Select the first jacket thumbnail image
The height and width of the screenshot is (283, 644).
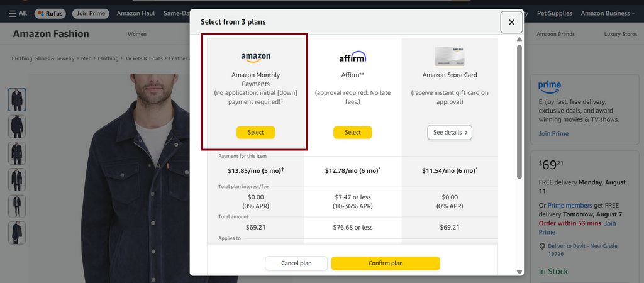17,100
